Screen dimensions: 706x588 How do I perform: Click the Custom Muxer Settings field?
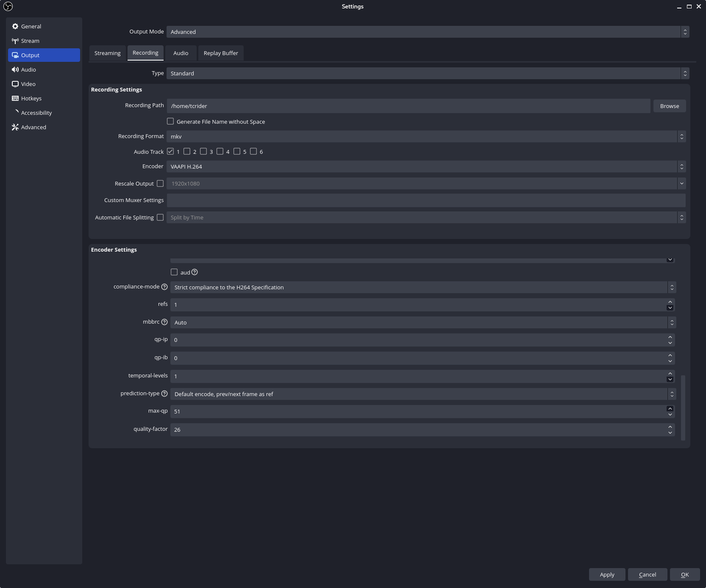coord(426,201)
